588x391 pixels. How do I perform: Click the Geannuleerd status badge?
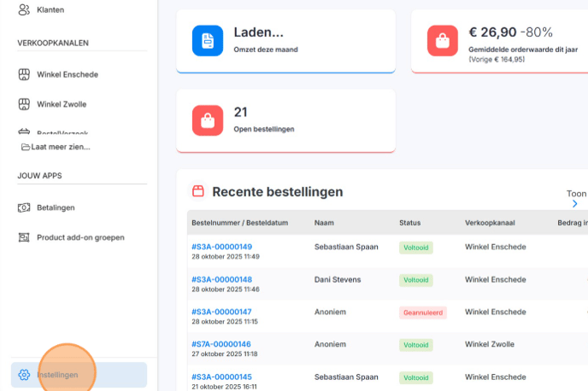pos(423,312)
